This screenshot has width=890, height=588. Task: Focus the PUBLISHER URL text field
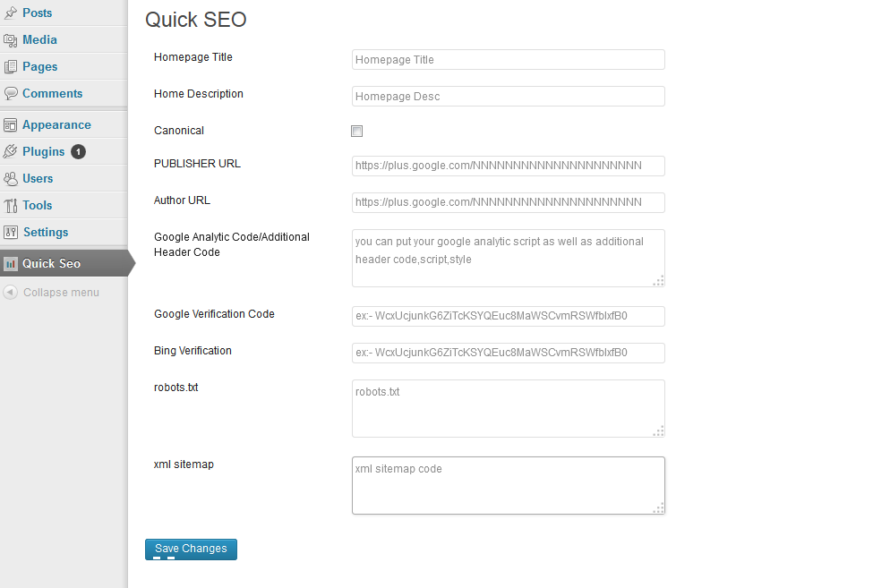[x=509, y=166]
